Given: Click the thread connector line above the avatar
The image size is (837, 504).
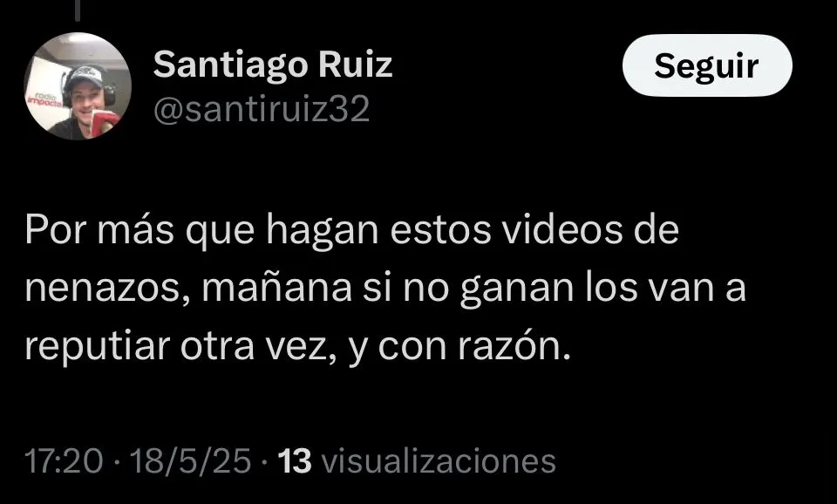Looking at the screenshot, I should coord(78,10).
